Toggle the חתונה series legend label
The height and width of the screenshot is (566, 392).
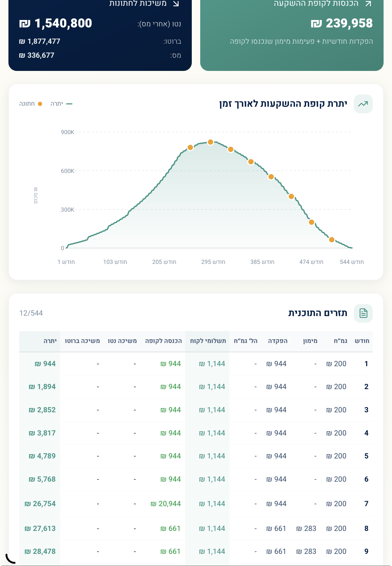tap(27, 104)
